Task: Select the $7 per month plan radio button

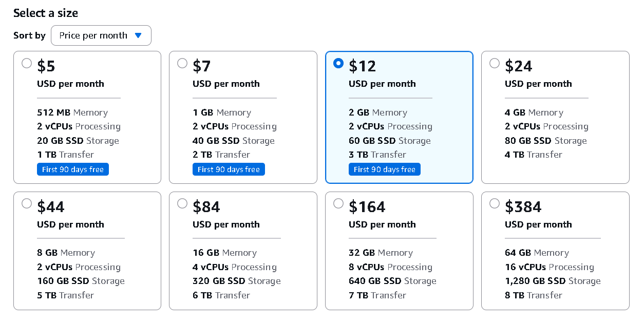Action: tap(182, 63)
